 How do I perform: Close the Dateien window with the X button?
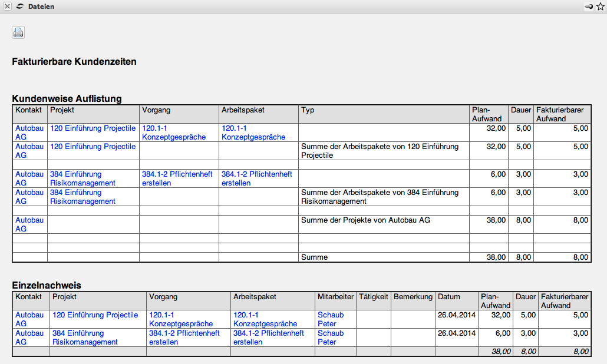click(7, 6)
